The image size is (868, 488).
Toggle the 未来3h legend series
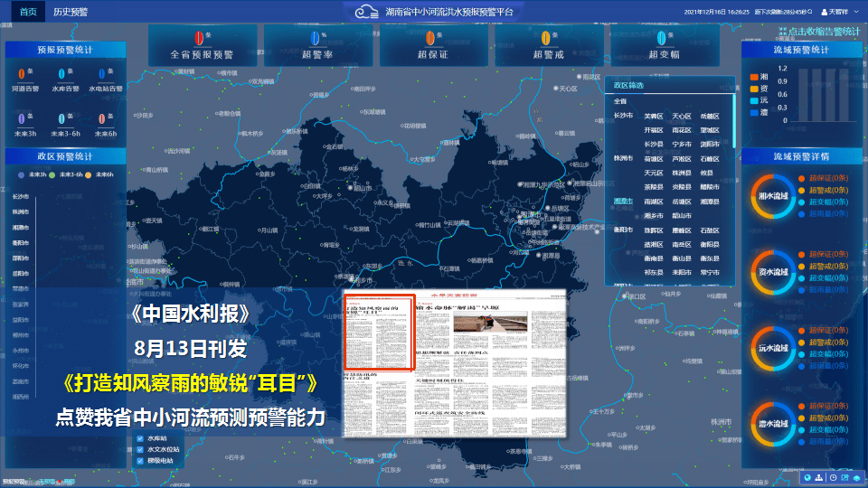point(33,174)
